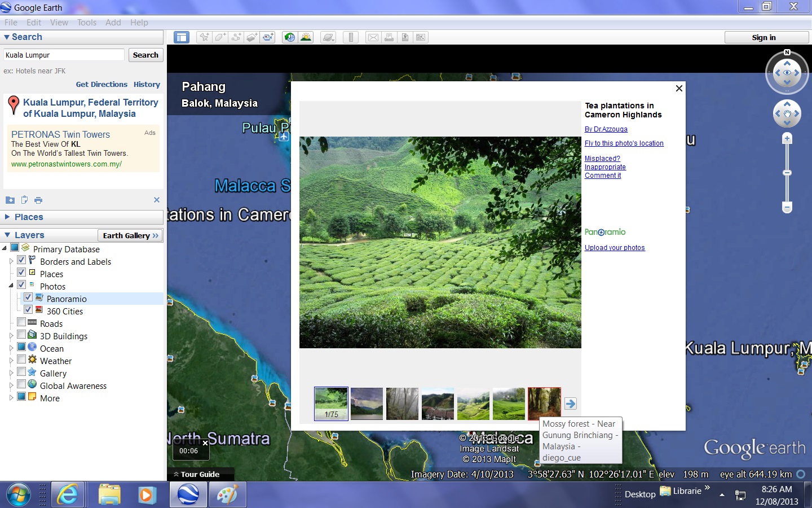Toggle sunlight across the landscape
Screen dimensions: 812x508
[x=306, y=37]
